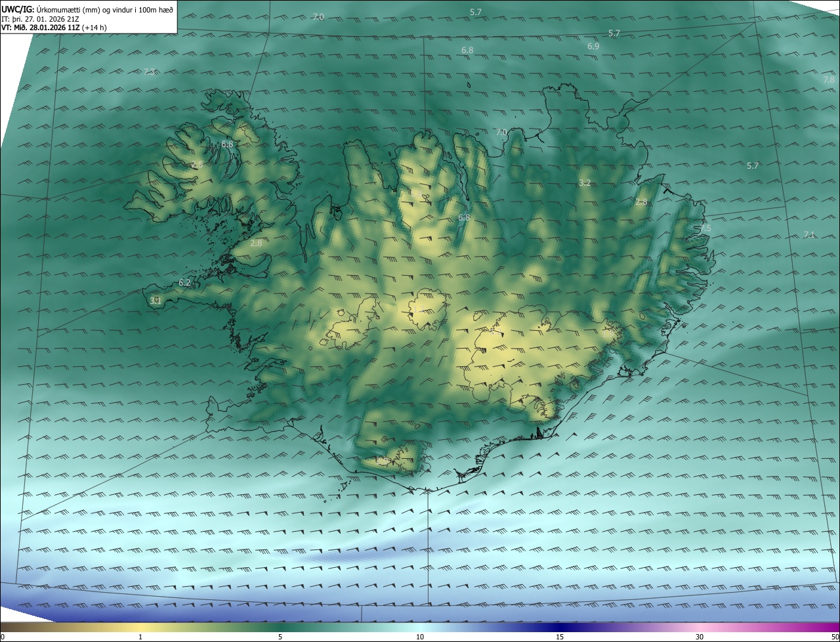Click the colour scale label '50'
Image resolution: width=840 pixels, height=642 pixels.
click(x=835, y=637)
